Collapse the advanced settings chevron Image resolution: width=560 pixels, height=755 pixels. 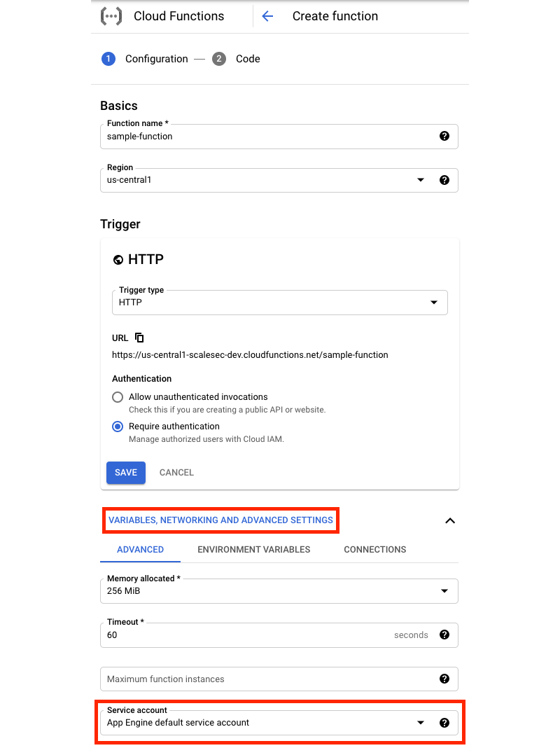click(450, 520)
